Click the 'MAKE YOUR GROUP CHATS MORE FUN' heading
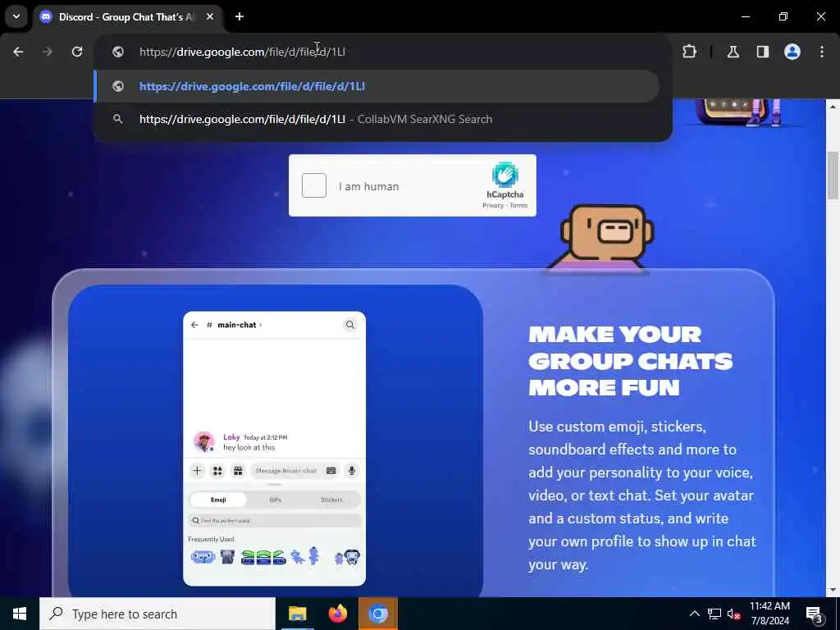 630,361
